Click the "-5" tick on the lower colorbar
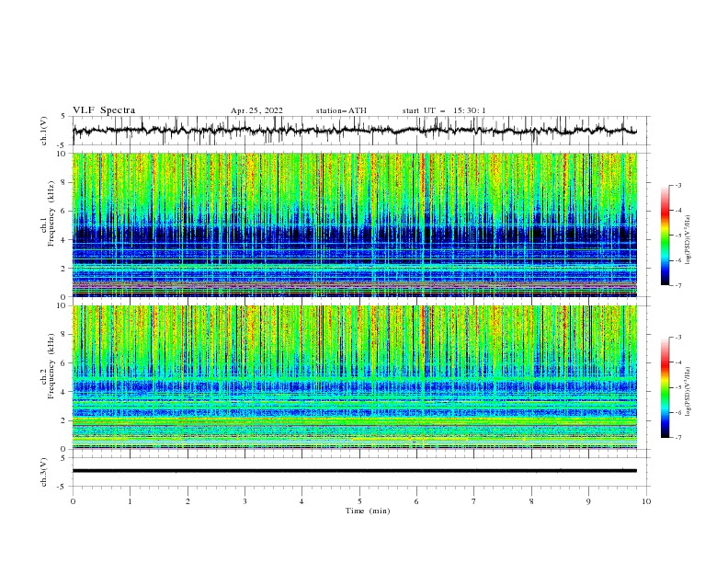The image size is (728, 563). [x=677, y=387]
